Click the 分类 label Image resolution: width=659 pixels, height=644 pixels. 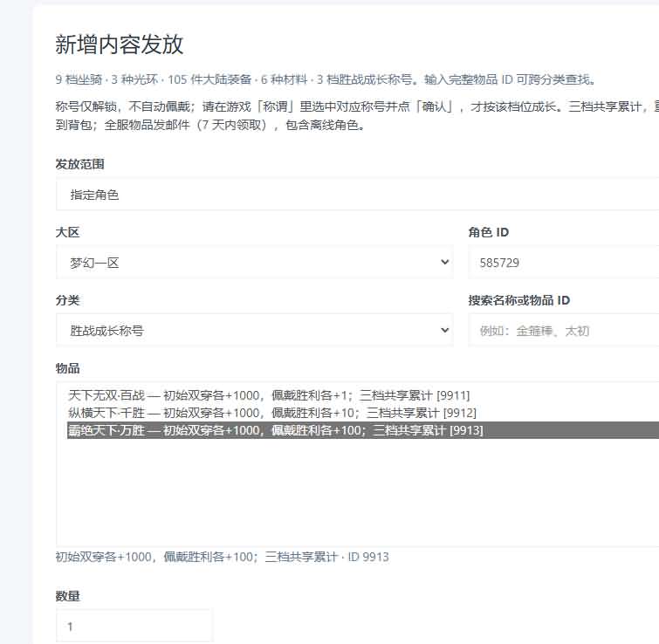click(67, 300)
